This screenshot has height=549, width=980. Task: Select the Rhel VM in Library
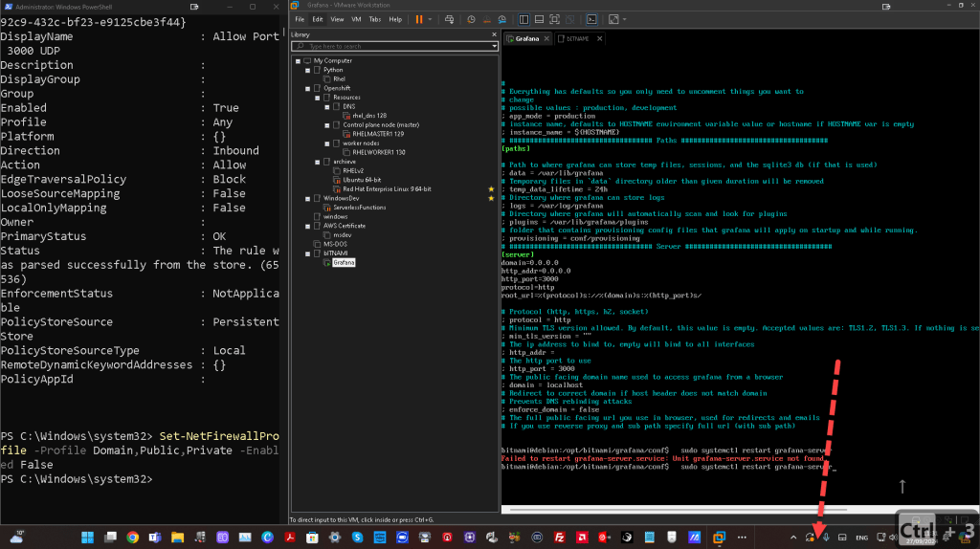coord(339,79)
